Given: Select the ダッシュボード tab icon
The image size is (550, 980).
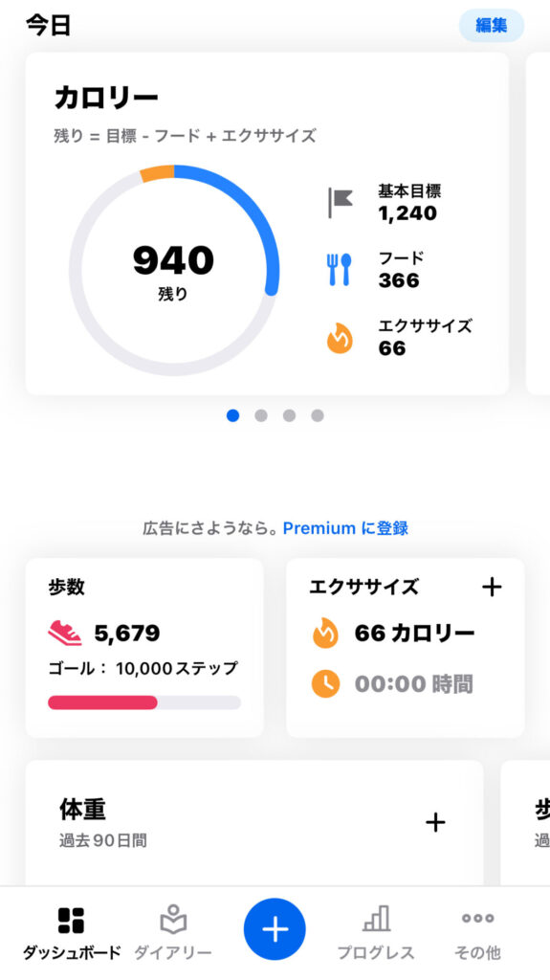Looking at the screenshot, I should [71, 921].
